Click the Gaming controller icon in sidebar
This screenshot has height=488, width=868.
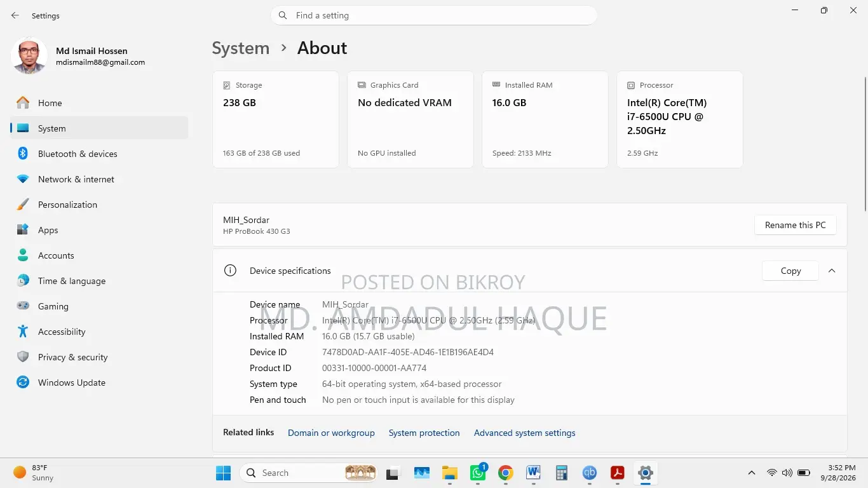pyautogui.click(x=23, y=306)
